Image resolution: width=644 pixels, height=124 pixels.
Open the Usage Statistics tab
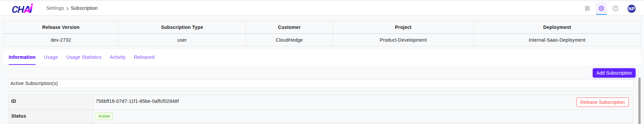(x=84, y=57)
